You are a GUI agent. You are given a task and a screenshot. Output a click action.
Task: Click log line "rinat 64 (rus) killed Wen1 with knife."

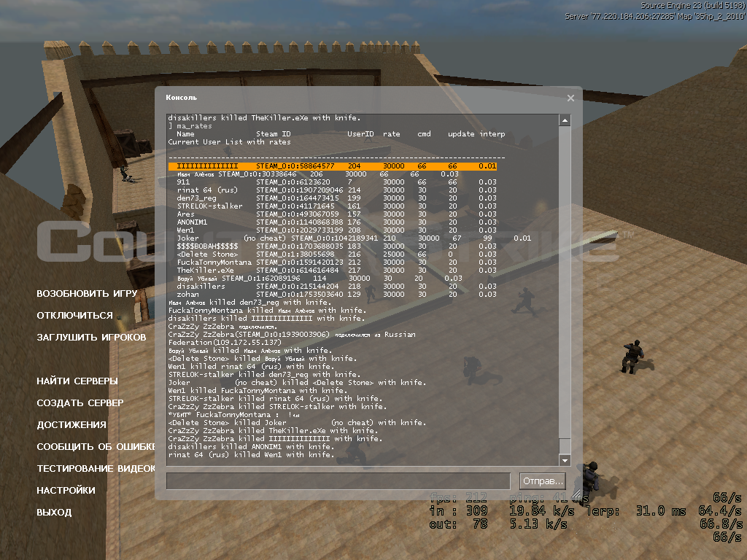point(251,455)
